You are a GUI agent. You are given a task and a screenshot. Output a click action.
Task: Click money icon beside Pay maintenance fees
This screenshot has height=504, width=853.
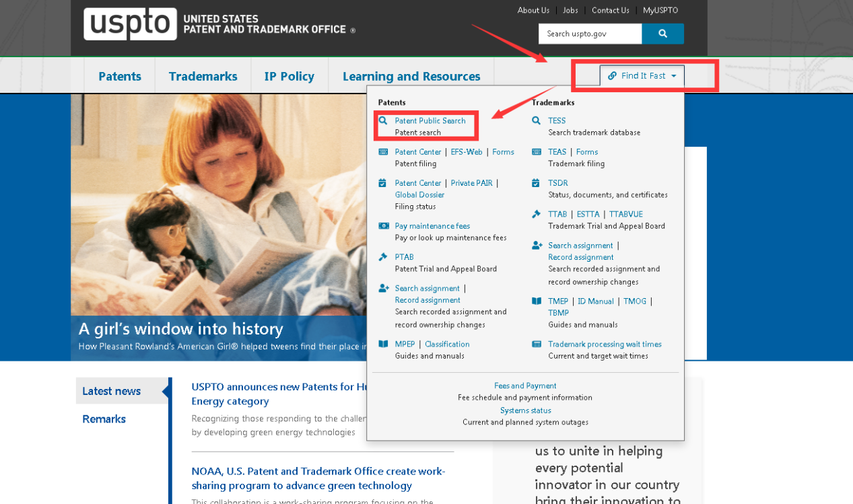point(383,226)
